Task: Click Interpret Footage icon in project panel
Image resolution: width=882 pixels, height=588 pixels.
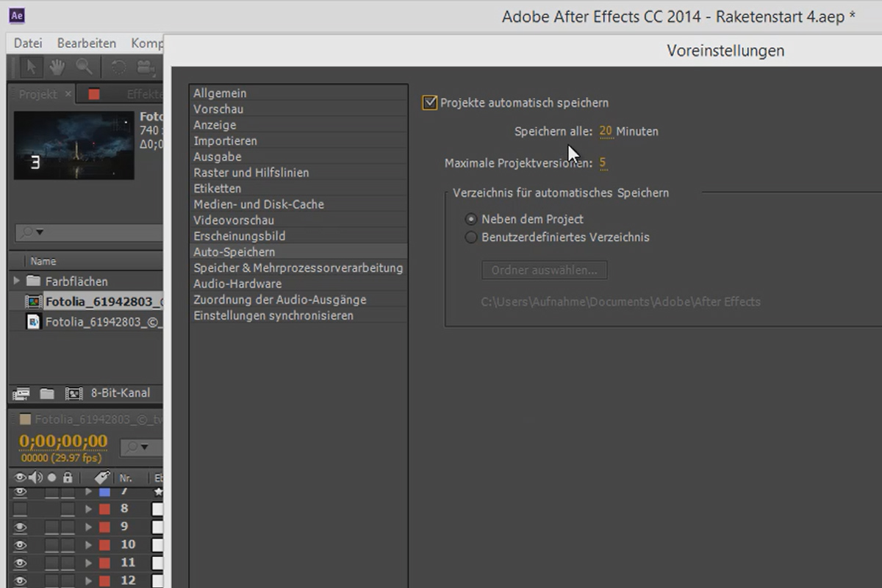Action: [21, 393]
